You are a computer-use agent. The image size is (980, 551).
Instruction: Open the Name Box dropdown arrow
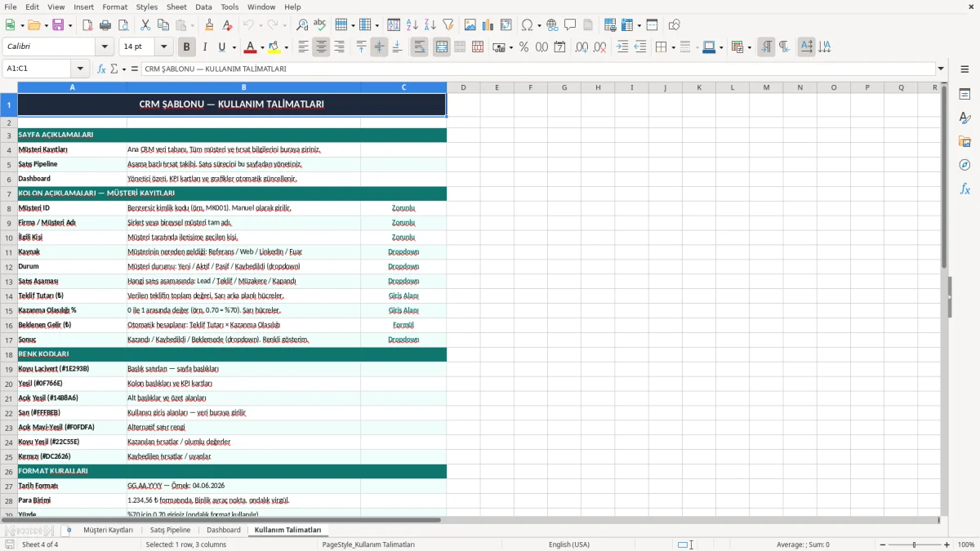coord(80,69)
